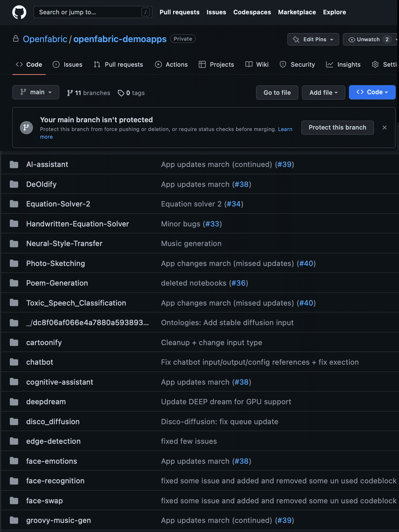Click folder icon beside groovy-music-gen
This screenshot has width=399, height=532.
(x=14, y=520)
